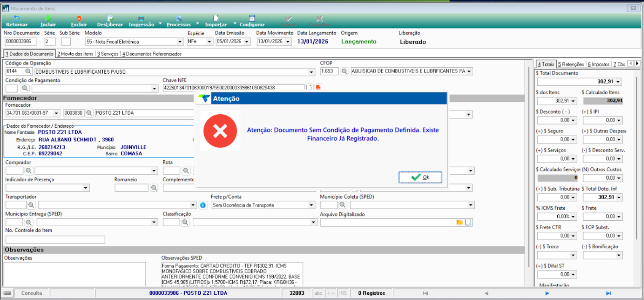Open the Data Emissão date picker arrow
The image size is (644, 300).
click(247, 41)
